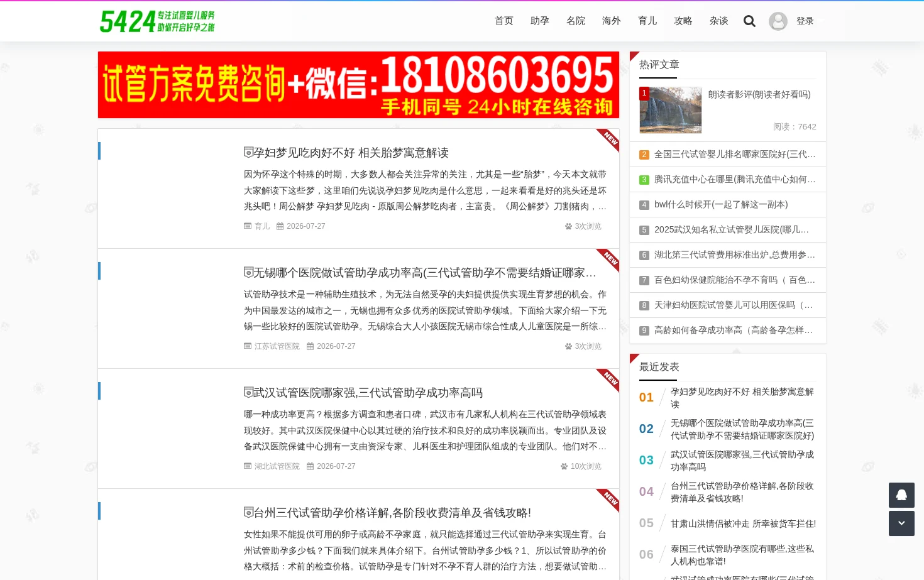
Task: Open the 育儿 navigation item
Action: coord(647,21)
